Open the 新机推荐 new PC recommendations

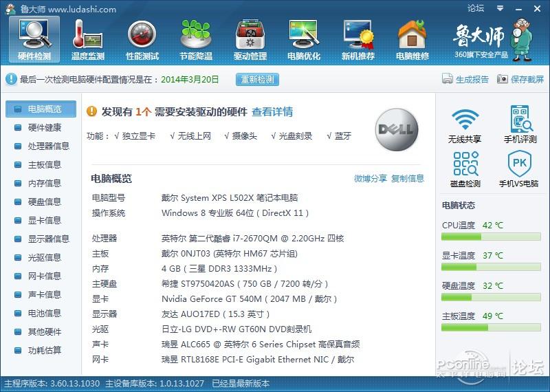358,39
